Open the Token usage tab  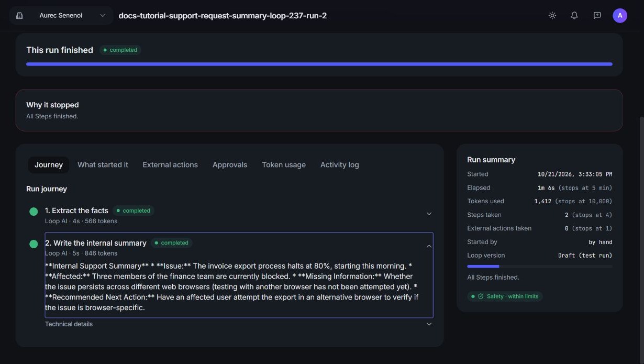(284, 164)
